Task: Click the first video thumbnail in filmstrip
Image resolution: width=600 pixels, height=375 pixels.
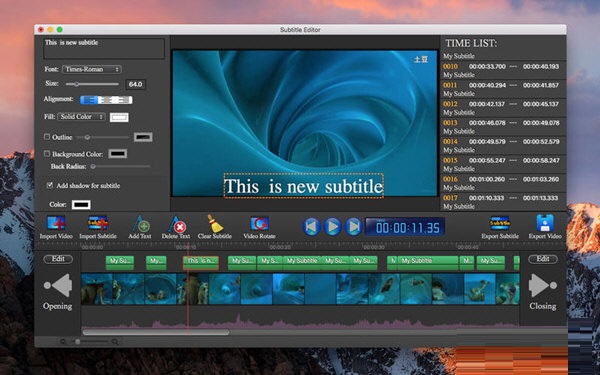Action: pos(97,289)
